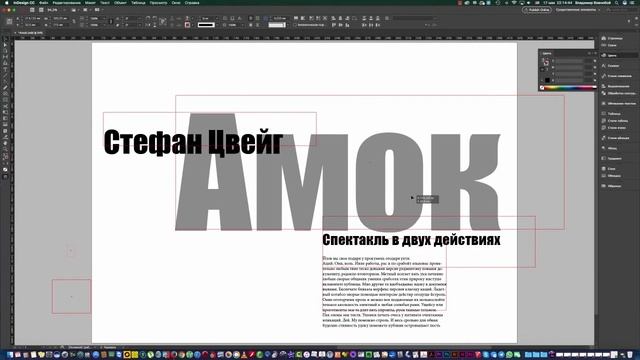The image size is (640, 360).
Task: Toggle constrain proportions for width and height
Action: pyautogui.click(x=74, y=22)
